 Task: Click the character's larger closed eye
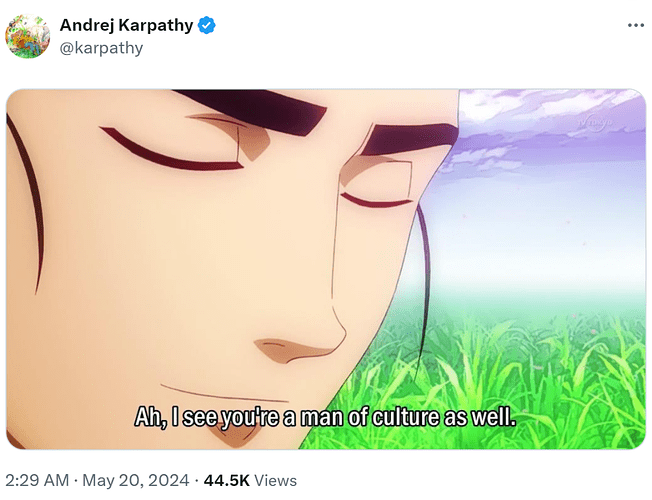point(170,151)
